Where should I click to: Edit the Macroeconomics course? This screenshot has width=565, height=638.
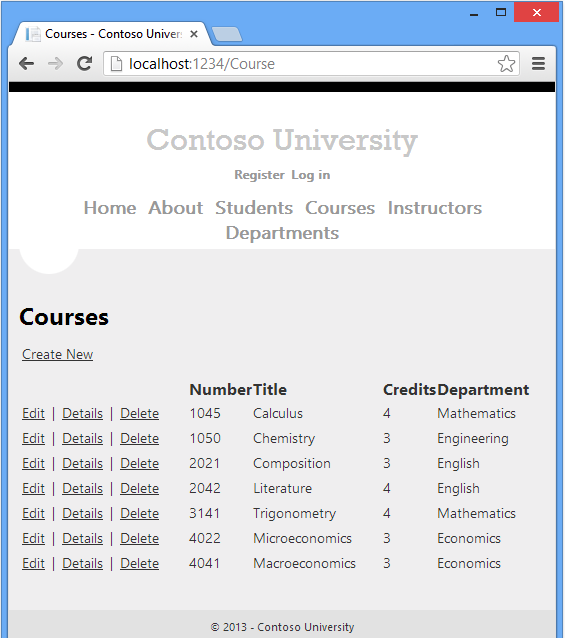33,564
